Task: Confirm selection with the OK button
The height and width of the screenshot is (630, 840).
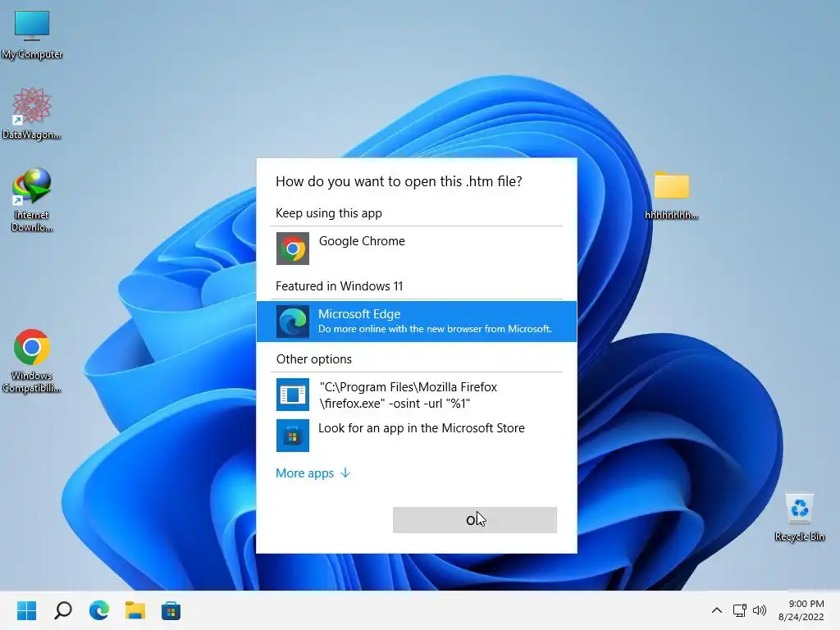Action: click(x=475, y=519)
